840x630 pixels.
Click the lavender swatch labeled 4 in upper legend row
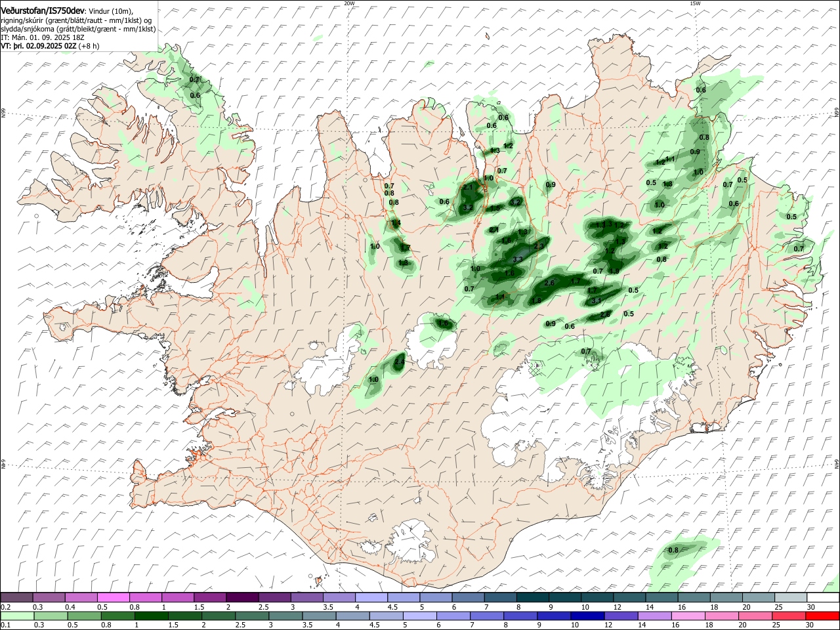tap(371, 597)
